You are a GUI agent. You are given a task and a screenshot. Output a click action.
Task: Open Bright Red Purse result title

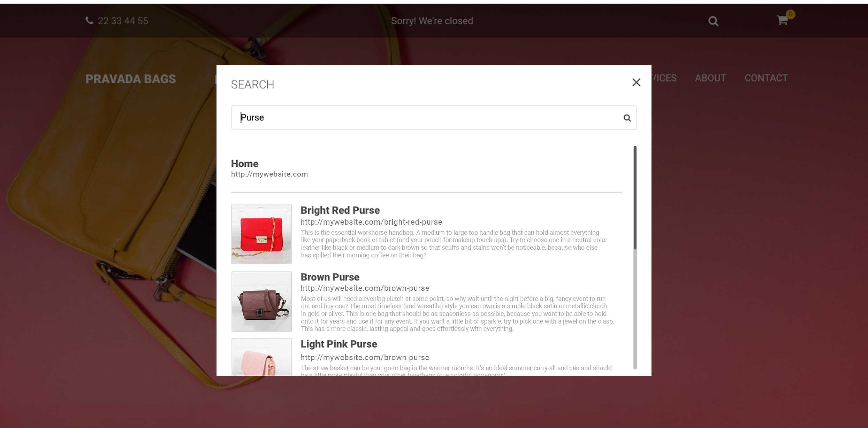340,210
